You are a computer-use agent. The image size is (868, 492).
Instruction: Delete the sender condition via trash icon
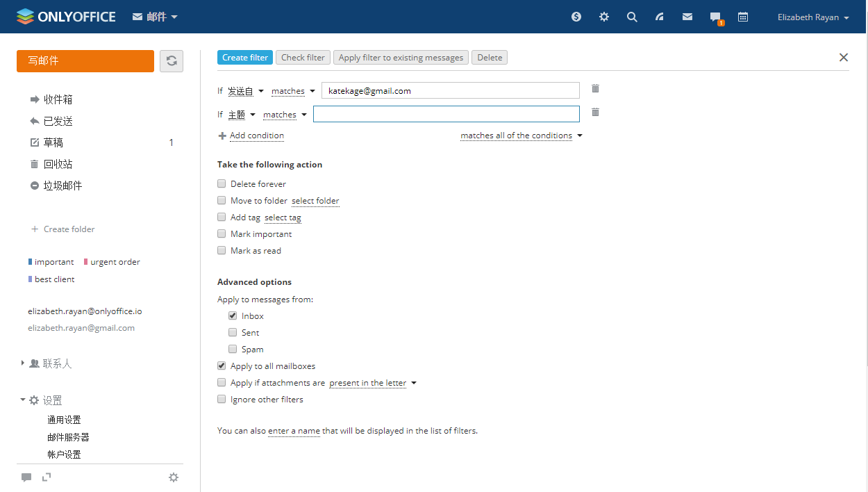(595, 89)
